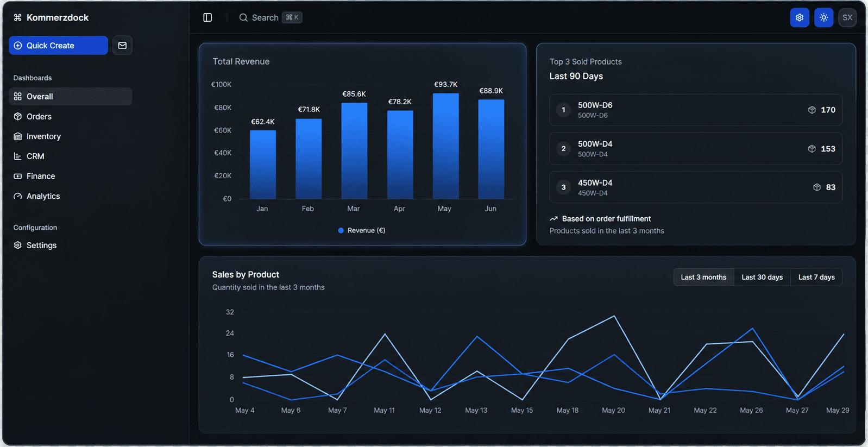The image size is (868, 447).
Task: Click the Quick Create button
Action: [58, 46]
